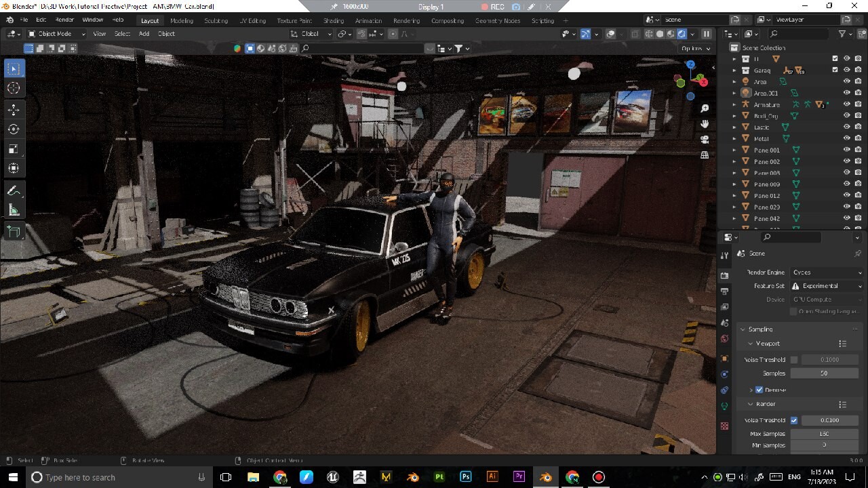This screenshot has width=868, height=488.
Task: Open the Render Engine dropdown showing Cycles
Action: [x=826, y=272]
